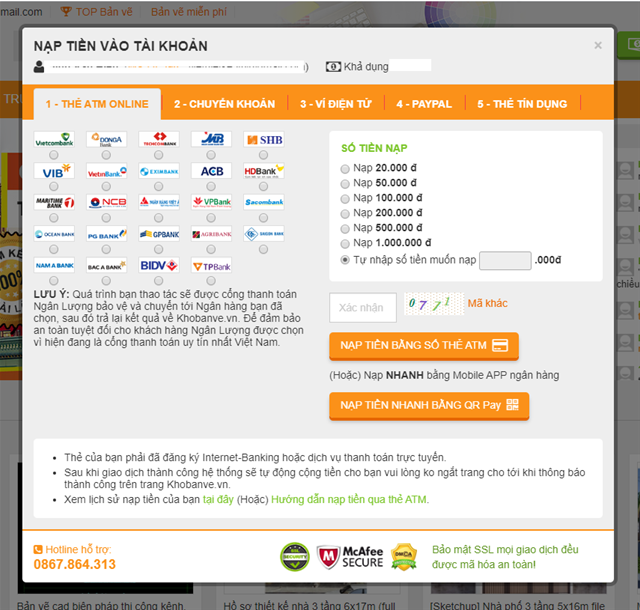Click the BIDV bank logo
The image size is (640, 610).
[159, 265]
